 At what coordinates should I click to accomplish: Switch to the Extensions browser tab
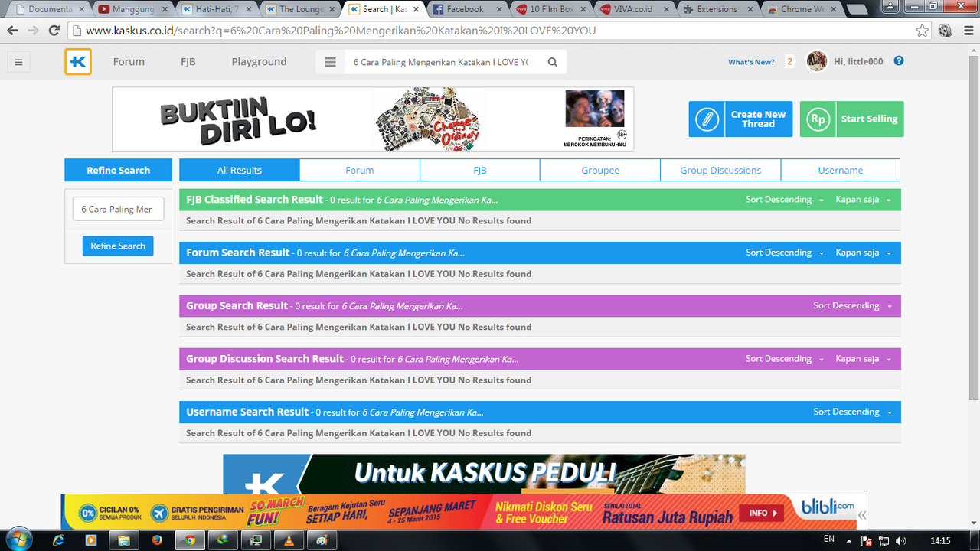point(715,9)
